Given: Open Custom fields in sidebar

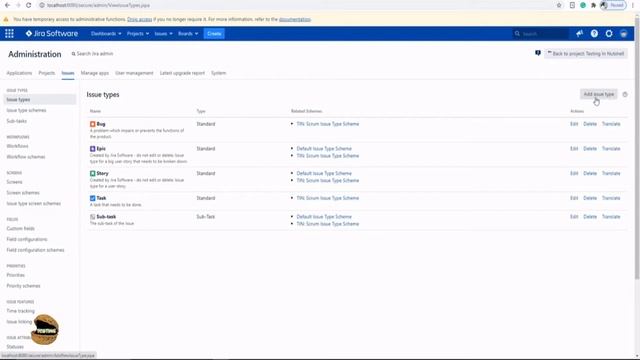Looking at the screenshot, I should pyautogui.click(x=21, y=228).
